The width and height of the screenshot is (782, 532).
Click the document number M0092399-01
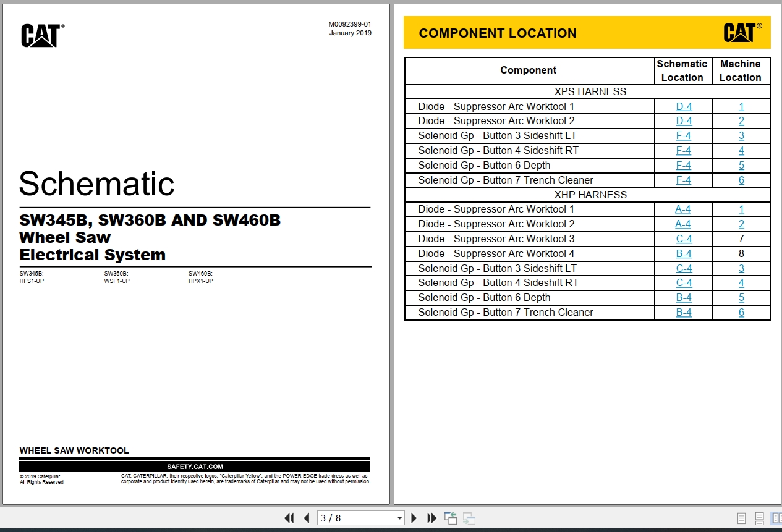pyautogui.click(x=350, y=25)
